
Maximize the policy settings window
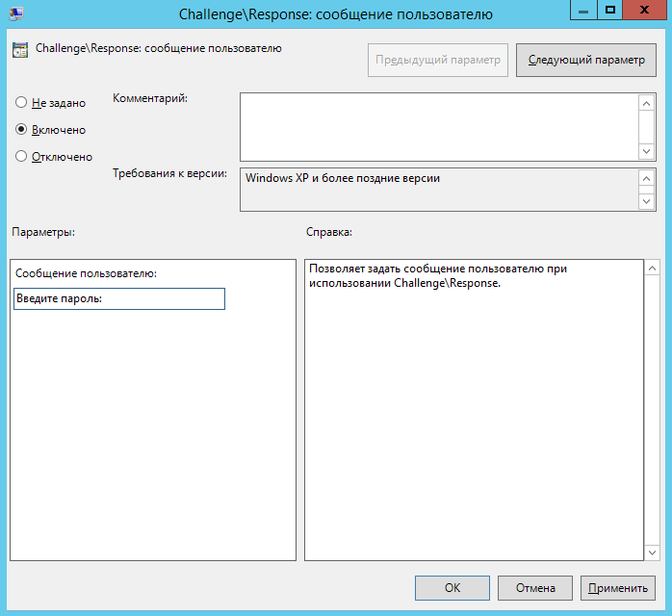[609, 11]
